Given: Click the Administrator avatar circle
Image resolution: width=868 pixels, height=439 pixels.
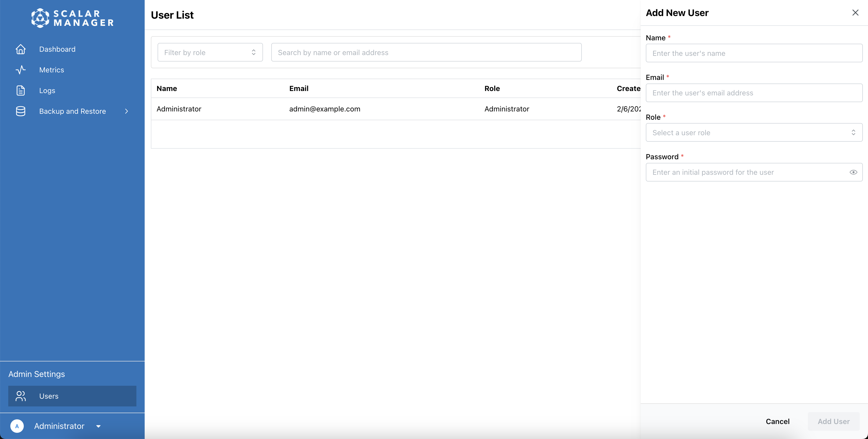Looking at the screenshot, I should 17,426.
